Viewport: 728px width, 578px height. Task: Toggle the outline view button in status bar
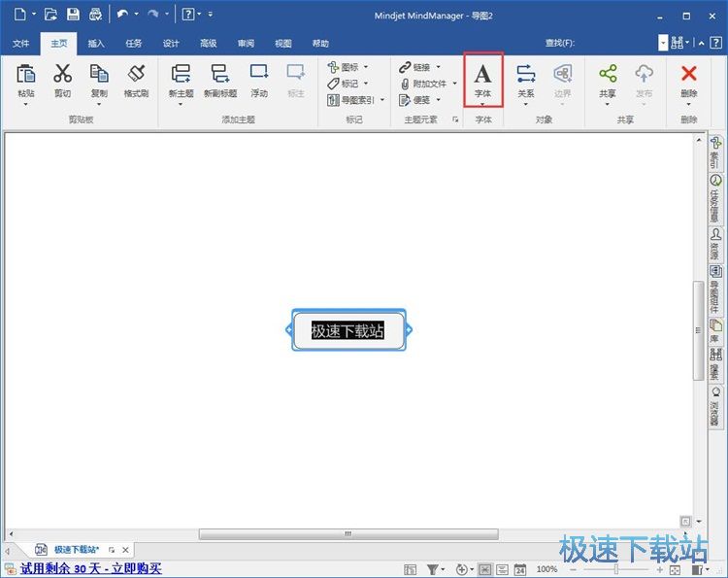(x=501, y=569)
